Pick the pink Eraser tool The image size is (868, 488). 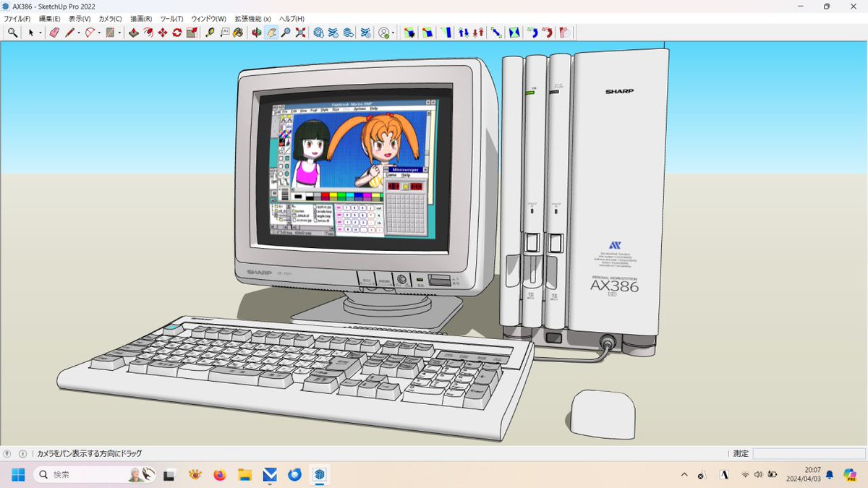[54, 33]
